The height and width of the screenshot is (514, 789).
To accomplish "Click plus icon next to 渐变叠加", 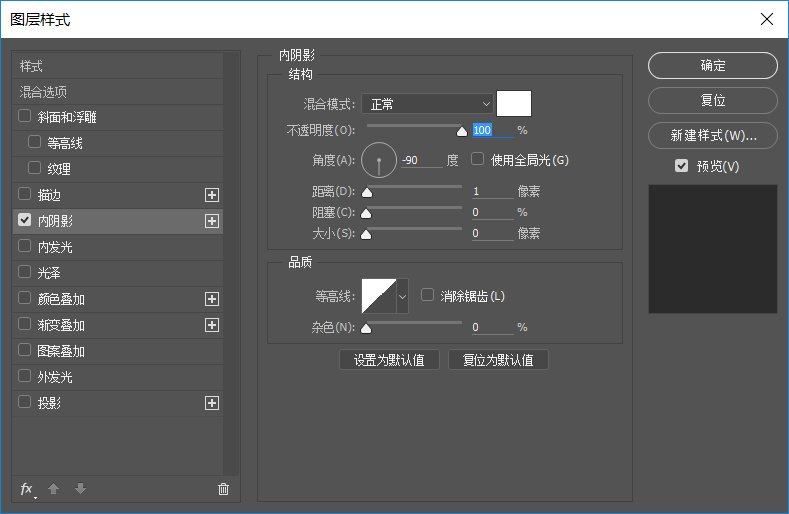I will 212,325.
